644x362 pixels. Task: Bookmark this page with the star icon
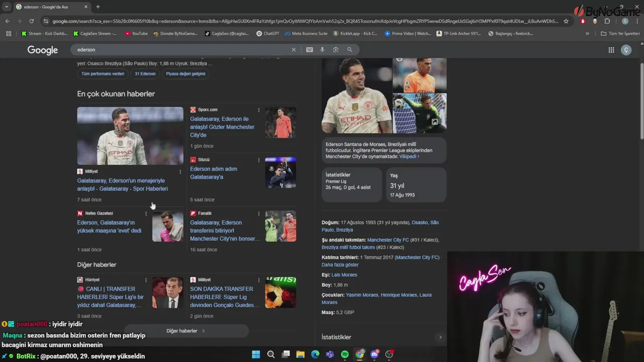coord(566,21)
